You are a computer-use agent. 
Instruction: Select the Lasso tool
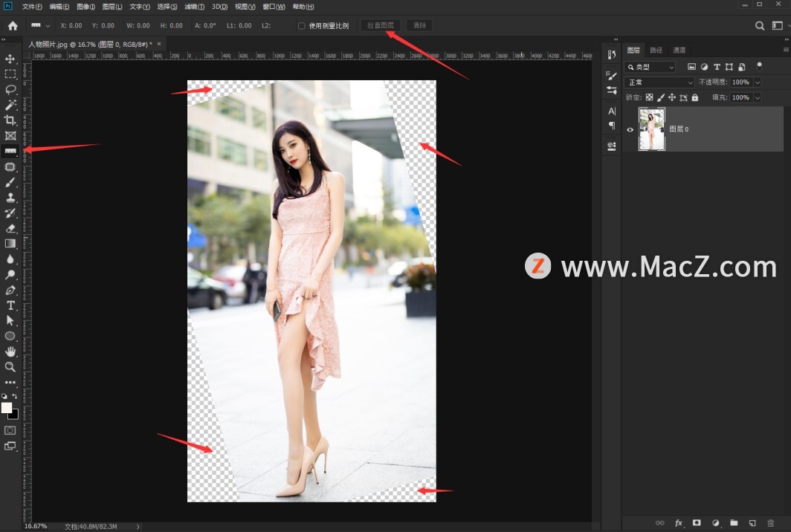click(x=10, y=90)
